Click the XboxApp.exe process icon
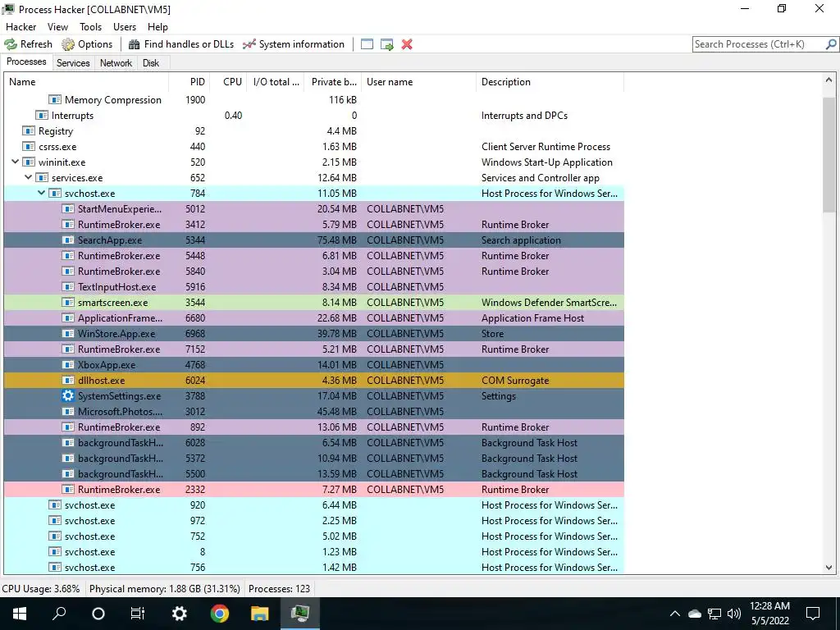Image resolution: width=840 pixels, height=630 pixels. pyautogui.click(x=67, y=365)
